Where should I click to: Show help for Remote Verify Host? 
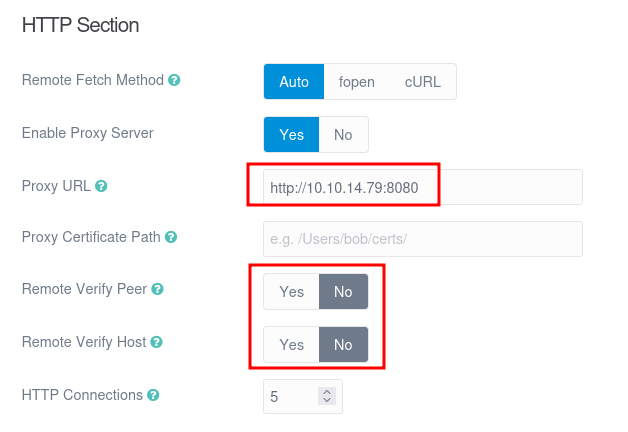(156, 342)
